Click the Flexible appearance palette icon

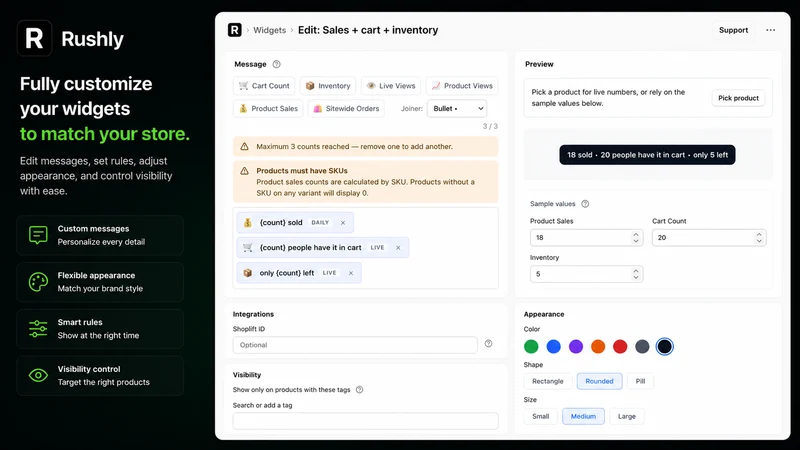[x=38, y=282]
